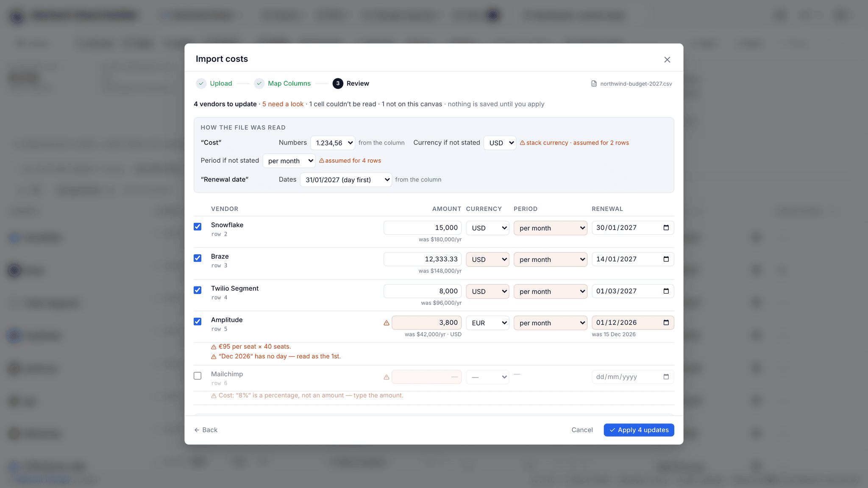Check the Mailchimp row checkbox
This screenshot has width=868, height=488.
click(x=198, y=376)
